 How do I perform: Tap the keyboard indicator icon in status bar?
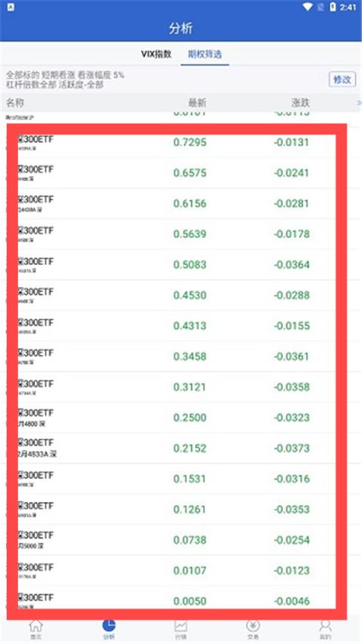point(11,7)
